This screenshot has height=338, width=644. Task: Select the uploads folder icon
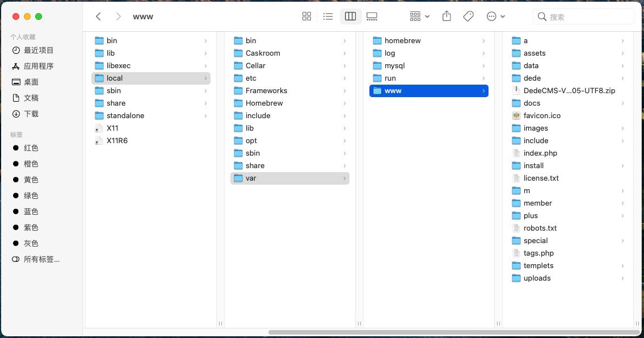pyautogui.click(x=516, y=278)
